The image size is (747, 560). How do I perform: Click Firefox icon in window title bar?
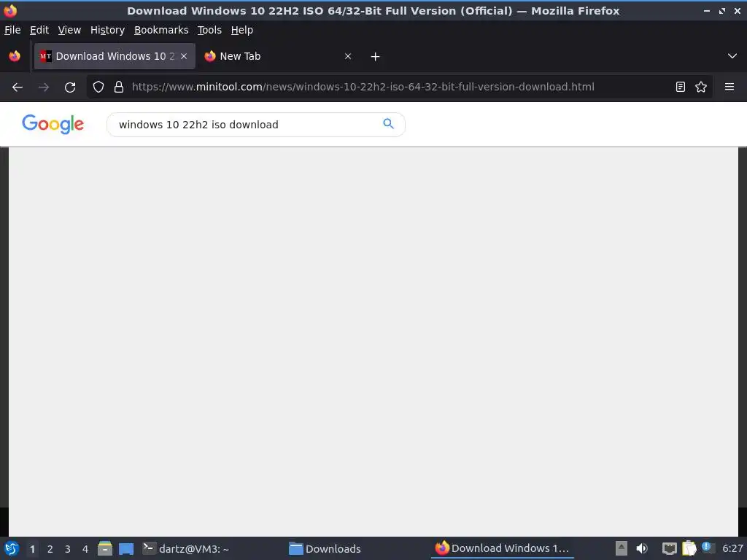[10, 10]
